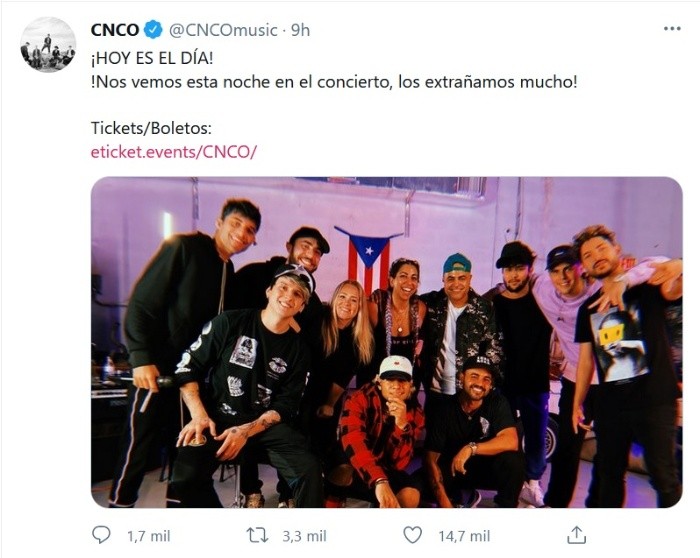Click the 14,7 mil likes count
700x558 pixels.
coord(464,536)
